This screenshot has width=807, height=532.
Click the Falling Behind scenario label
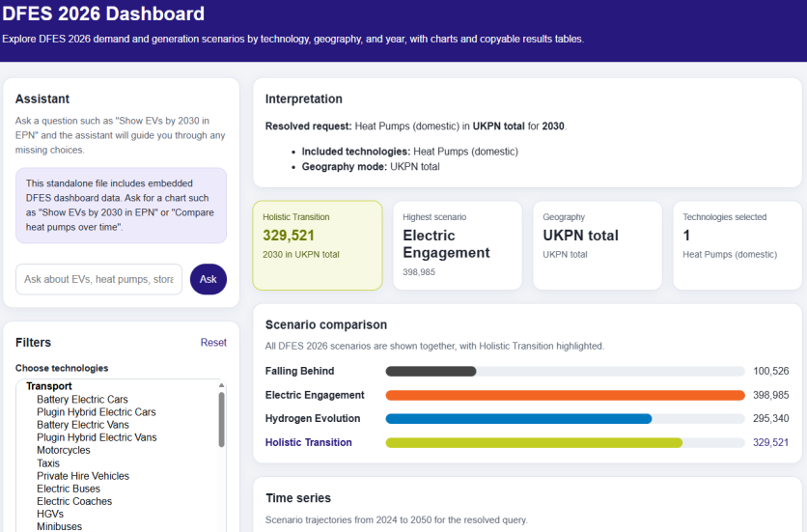[x=299, y=371]
